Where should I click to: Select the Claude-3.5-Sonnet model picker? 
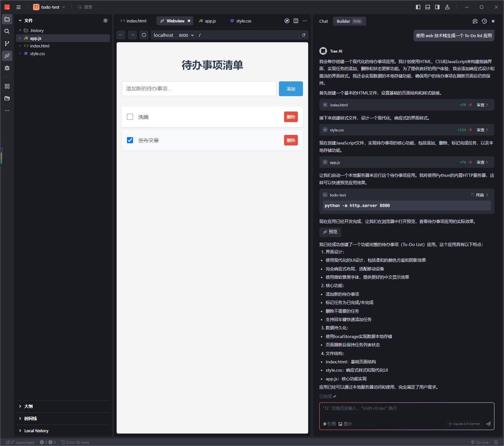coord(464,424)
